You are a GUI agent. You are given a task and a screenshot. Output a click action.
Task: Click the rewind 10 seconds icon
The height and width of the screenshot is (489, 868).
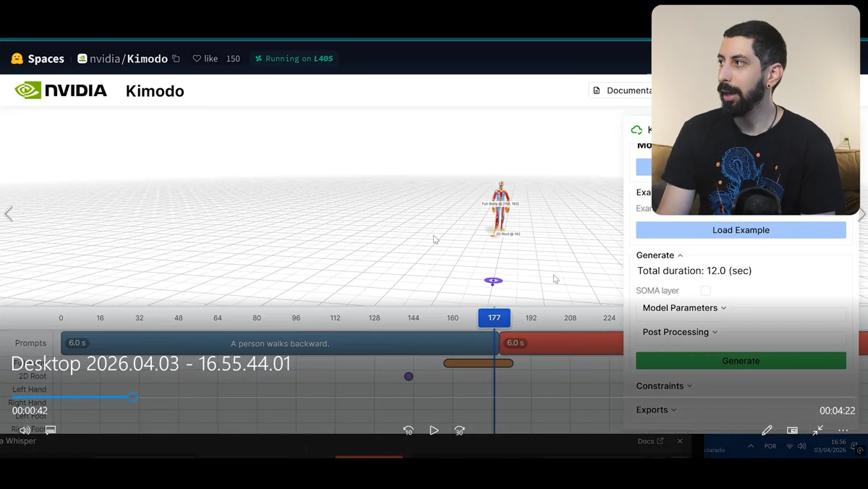point(409,430)
